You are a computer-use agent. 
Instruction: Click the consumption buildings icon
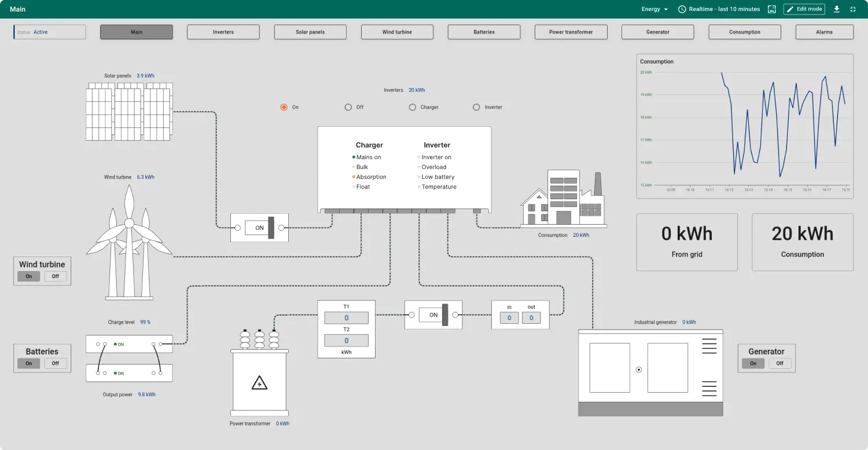coord(562,199)
